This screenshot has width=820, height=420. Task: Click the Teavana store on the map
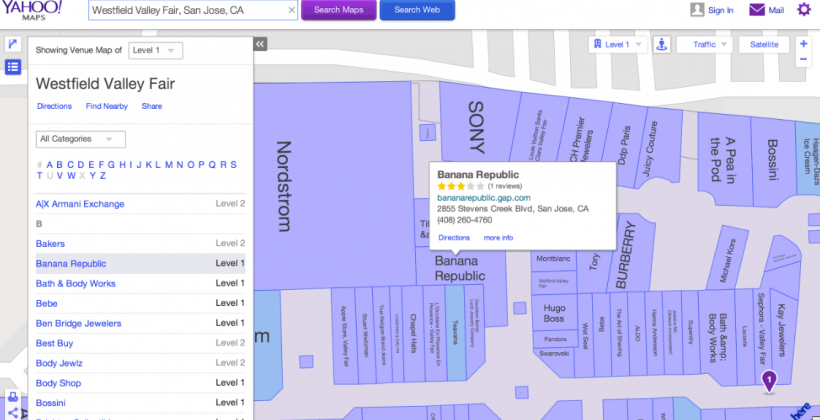click(455, 332)
